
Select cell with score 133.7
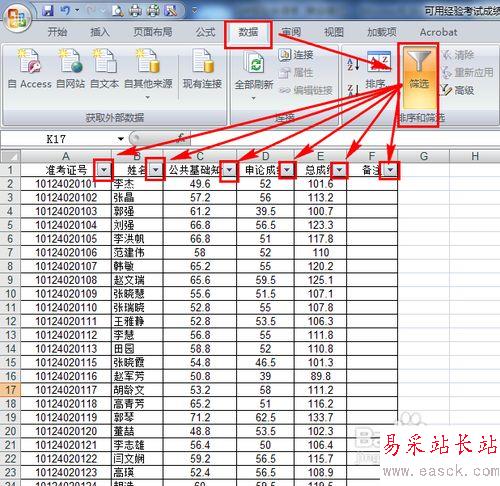pos(320,417)
